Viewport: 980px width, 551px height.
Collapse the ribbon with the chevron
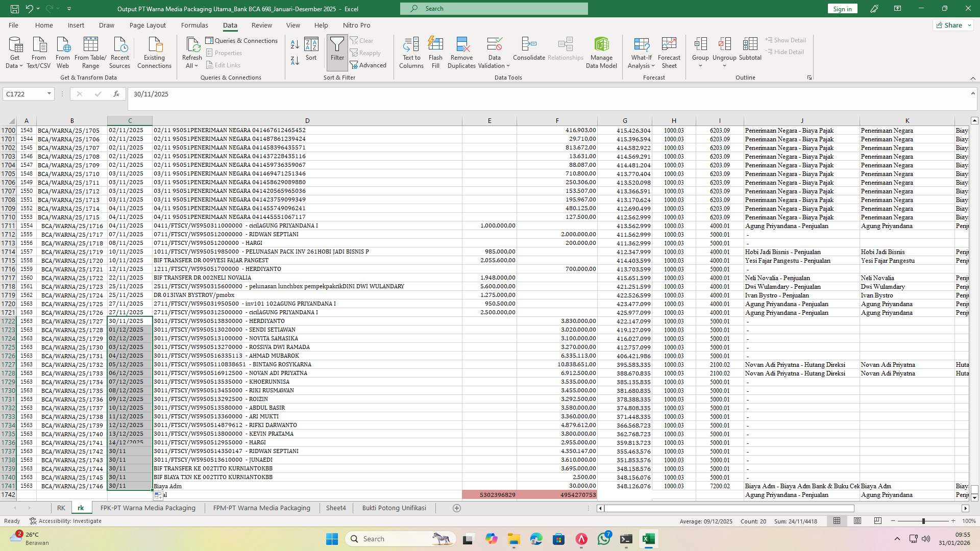point(973,78)
